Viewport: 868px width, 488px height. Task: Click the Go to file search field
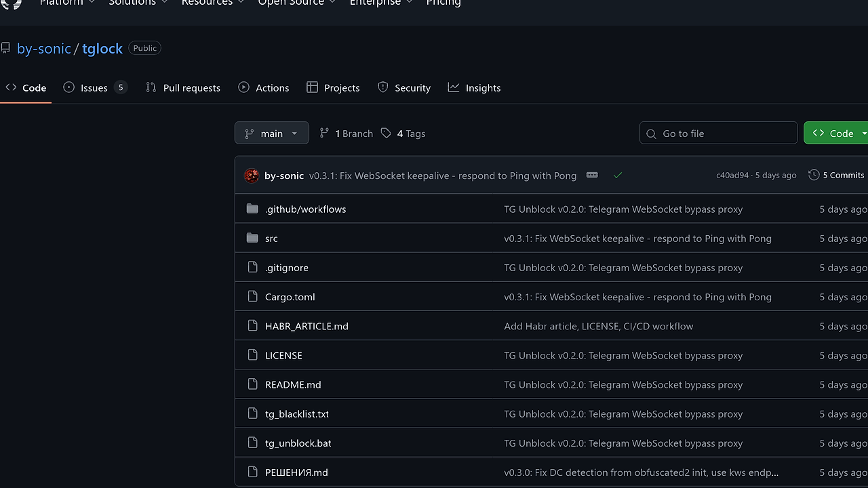[x=718, y=134]
